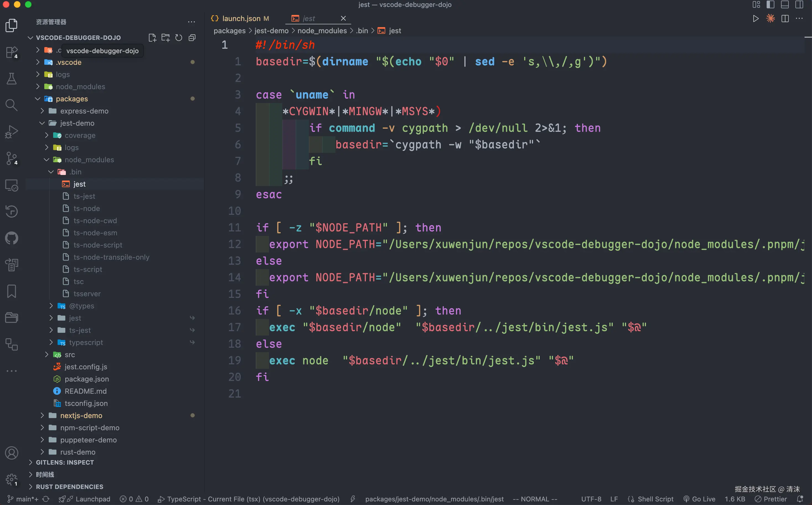Toggle the primary side bar visibility

tap(770, 5)
